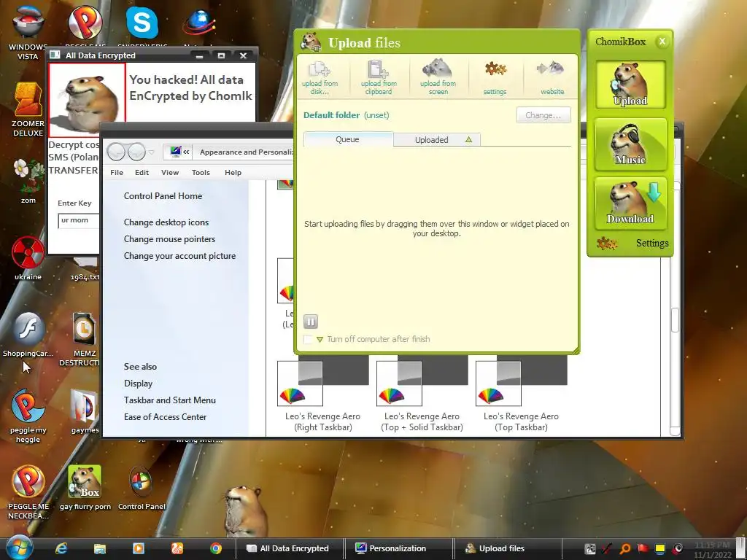The width and height of the screenshot is (747, 560).
Task: Switch to the Uploaded tab
Action: coord(437,139)
